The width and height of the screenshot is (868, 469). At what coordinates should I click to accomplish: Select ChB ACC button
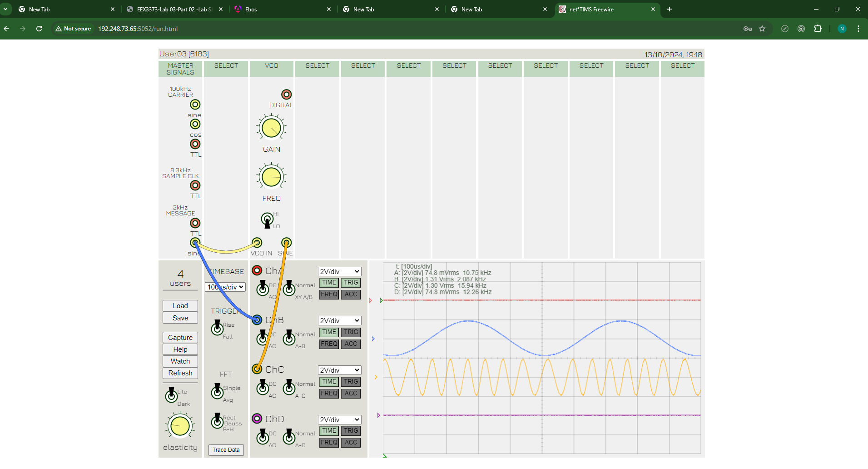point(351,344)
